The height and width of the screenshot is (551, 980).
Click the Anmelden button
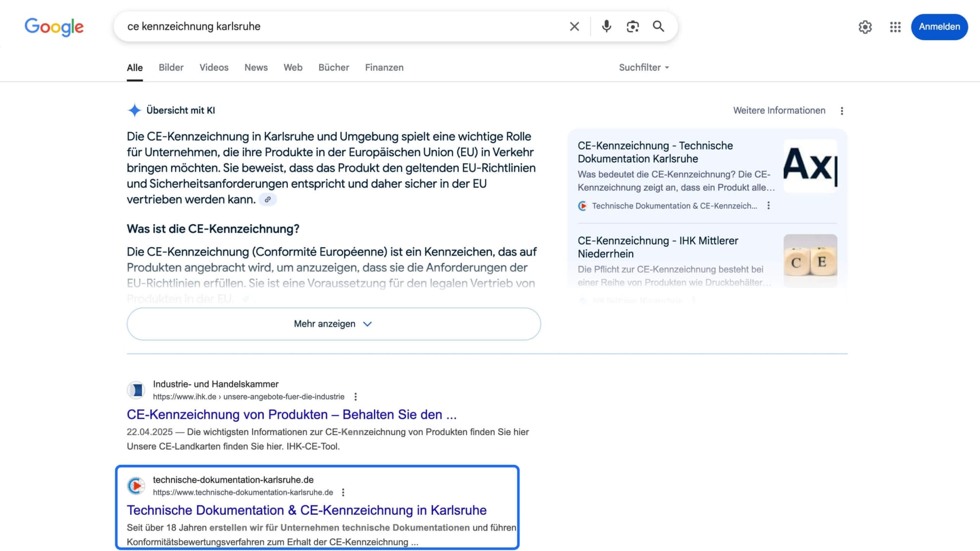(x=939, y=27)
